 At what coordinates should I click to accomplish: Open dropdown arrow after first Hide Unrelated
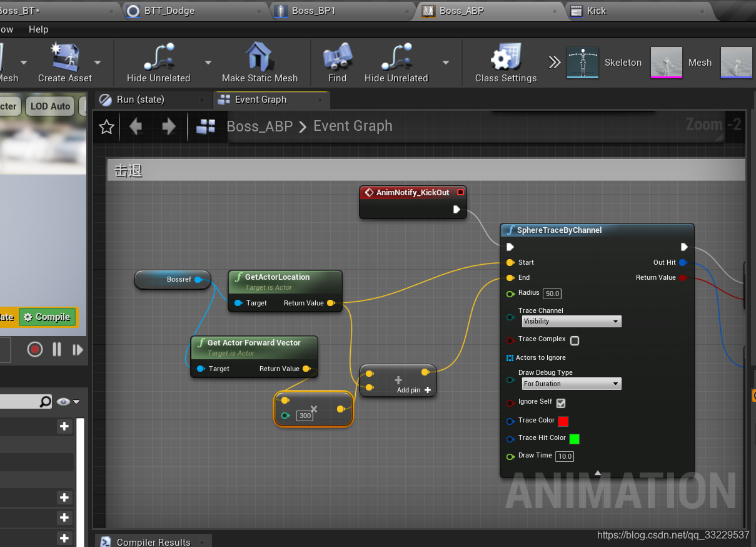208,63
